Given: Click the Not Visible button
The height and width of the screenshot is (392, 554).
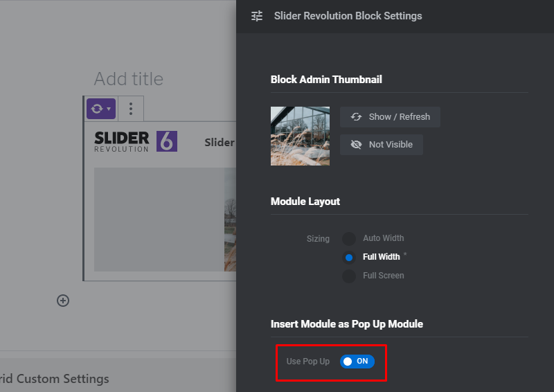Looking at the screenshot, I should pyautogui.click(x=382, y=145).
